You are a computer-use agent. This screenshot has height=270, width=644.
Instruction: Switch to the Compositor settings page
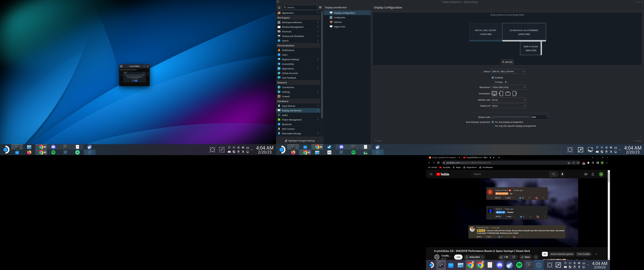(x=340, y=18)
